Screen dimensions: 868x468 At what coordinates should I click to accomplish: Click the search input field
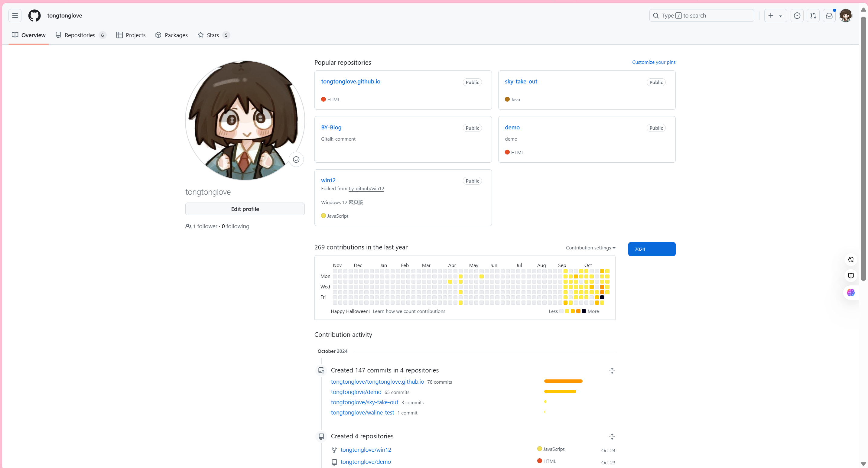coord(701,15)
